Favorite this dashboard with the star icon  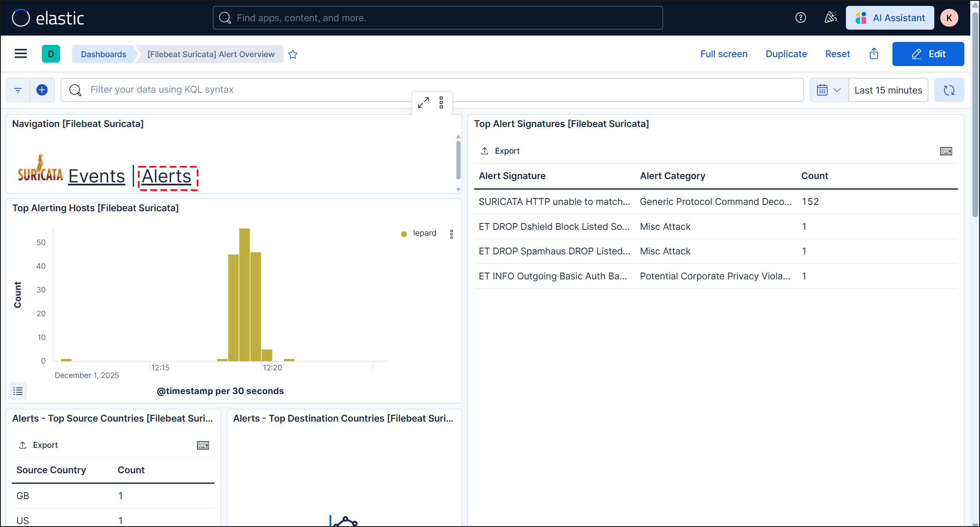click(x=293, y=54)
